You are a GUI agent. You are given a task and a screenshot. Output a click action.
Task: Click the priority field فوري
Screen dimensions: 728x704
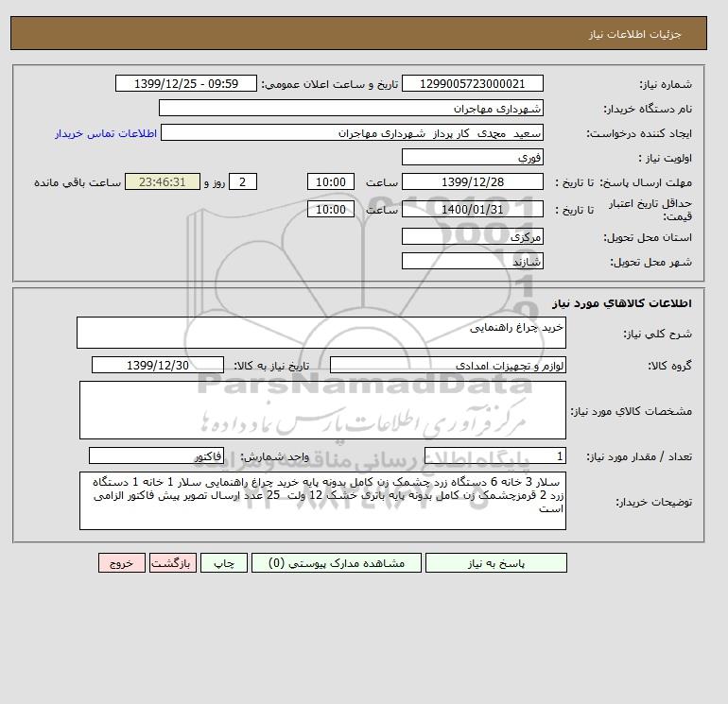click(472, 157)
